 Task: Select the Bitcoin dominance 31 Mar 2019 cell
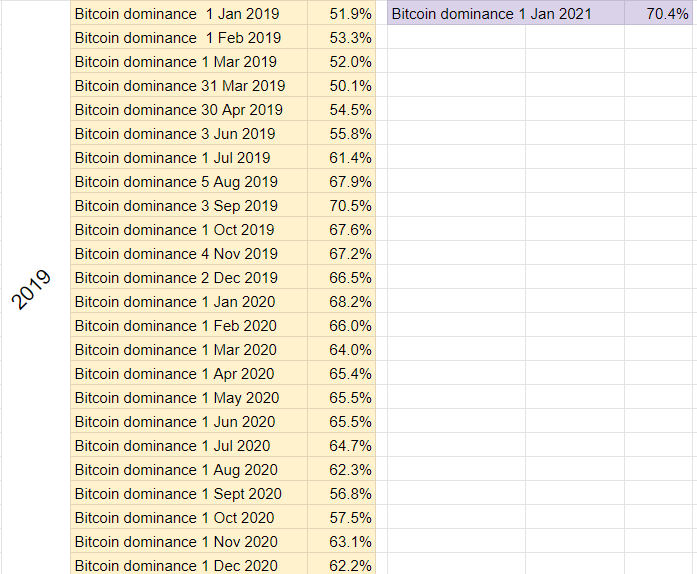click(189, 85)
